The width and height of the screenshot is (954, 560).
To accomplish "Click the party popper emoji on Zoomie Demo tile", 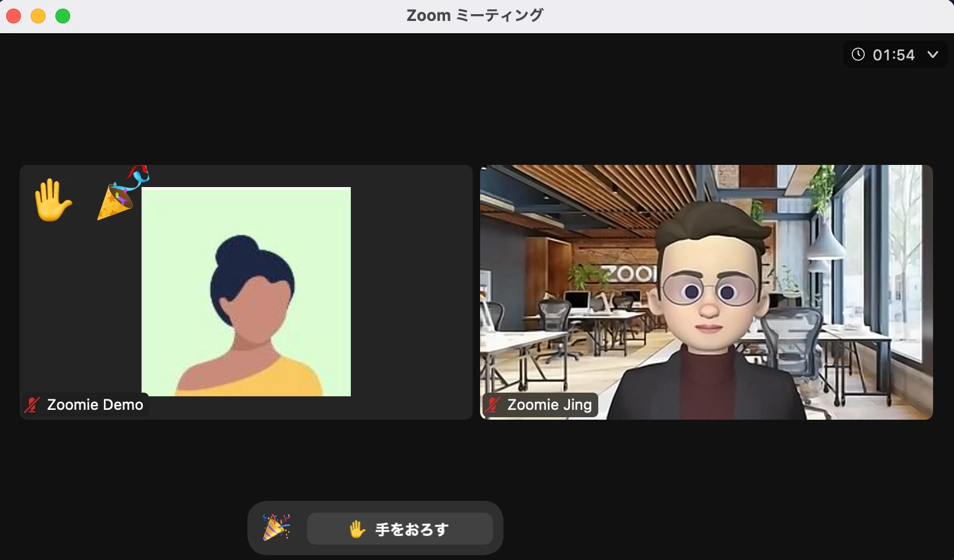I will (123, 193).
